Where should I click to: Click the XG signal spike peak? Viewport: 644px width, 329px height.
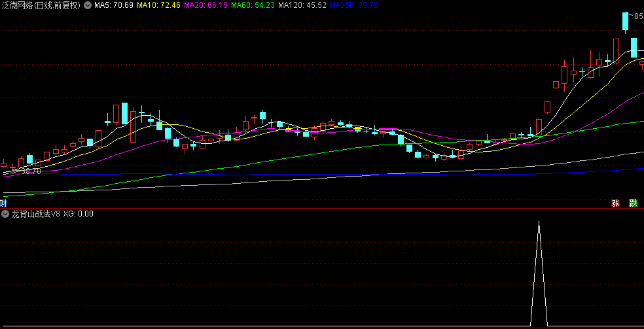(x=539, y=222)
